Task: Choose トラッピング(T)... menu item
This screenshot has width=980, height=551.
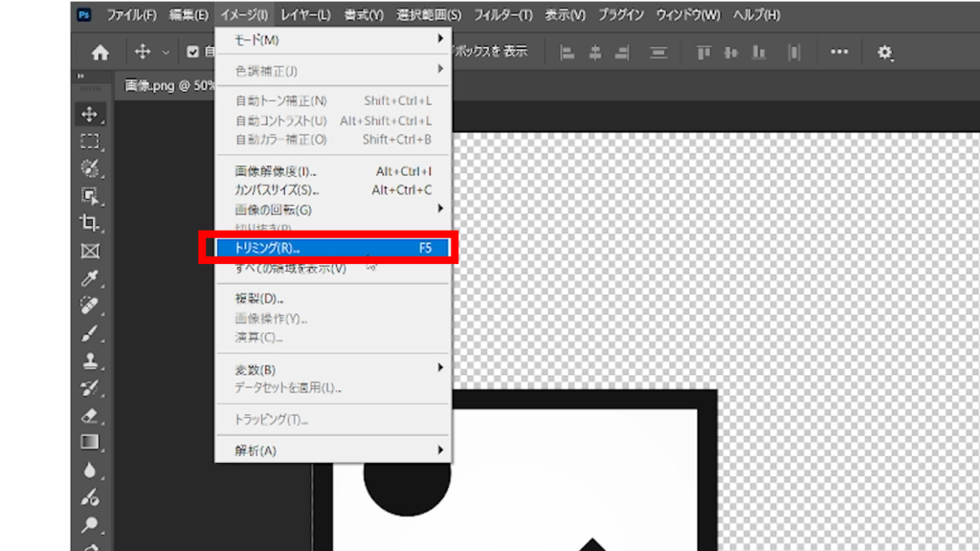Action: pos(333,420)
